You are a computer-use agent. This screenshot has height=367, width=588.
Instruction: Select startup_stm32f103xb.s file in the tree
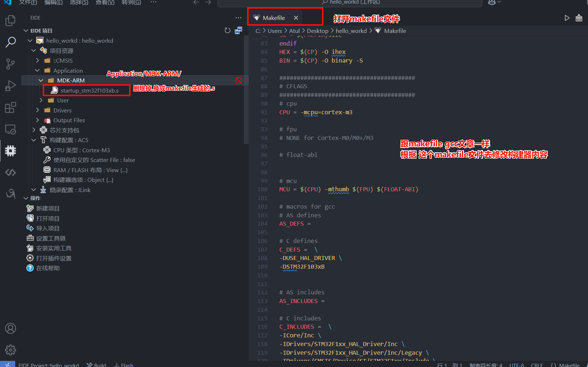pos(89,90)
